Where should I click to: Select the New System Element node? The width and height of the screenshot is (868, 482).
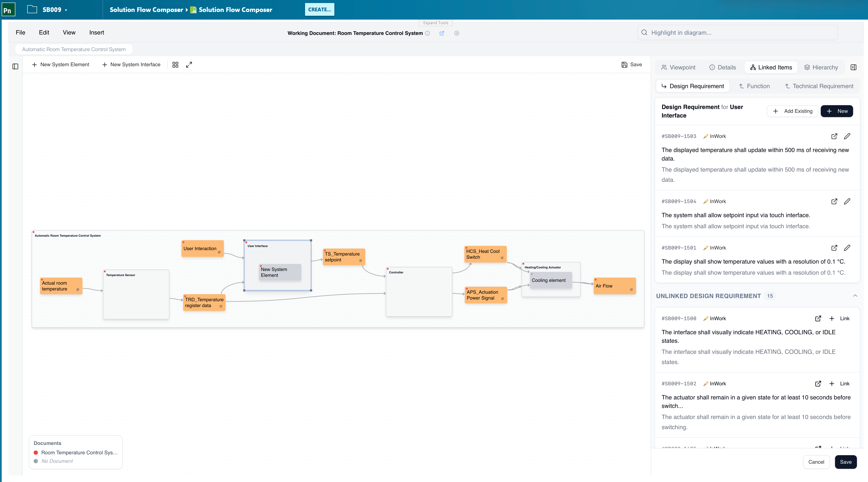pos(280,272)
